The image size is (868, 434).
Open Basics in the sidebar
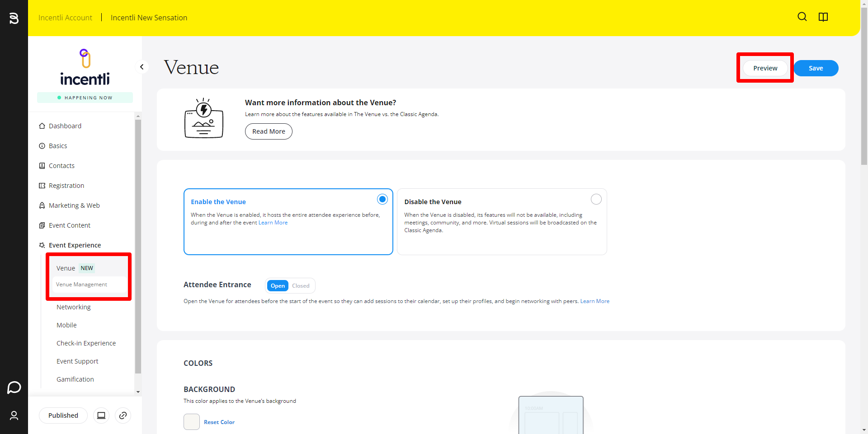point(58,146)
